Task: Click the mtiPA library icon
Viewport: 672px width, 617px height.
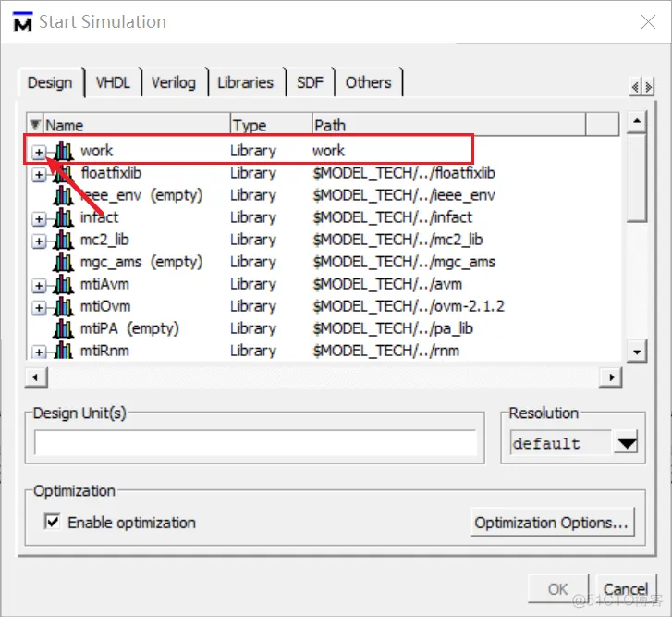Action: [64, 329]
